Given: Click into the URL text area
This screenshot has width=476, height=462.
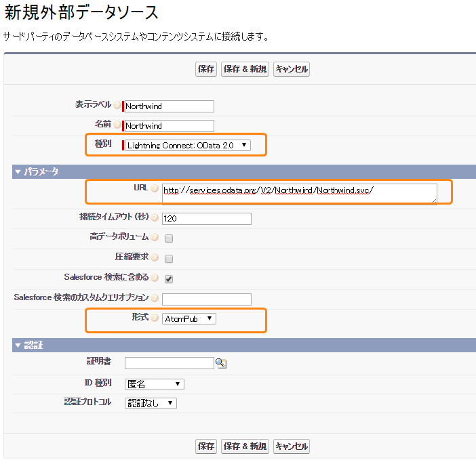Looking at the screenshot, I should [299, 193].
